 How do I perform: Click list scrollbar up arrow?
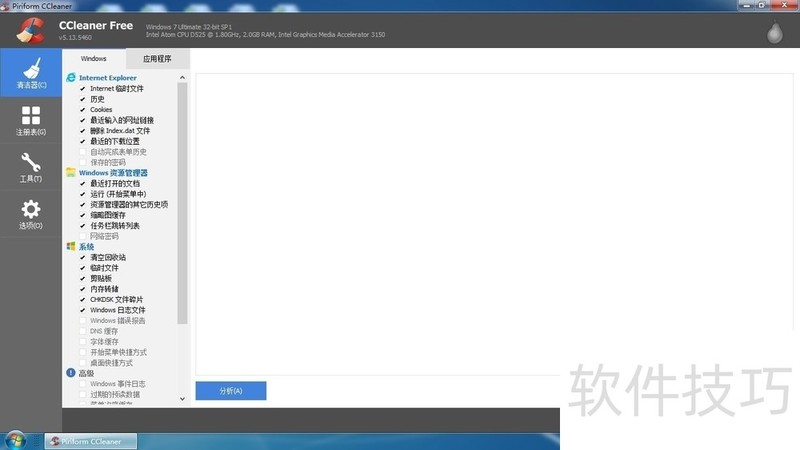pos(182,78)
